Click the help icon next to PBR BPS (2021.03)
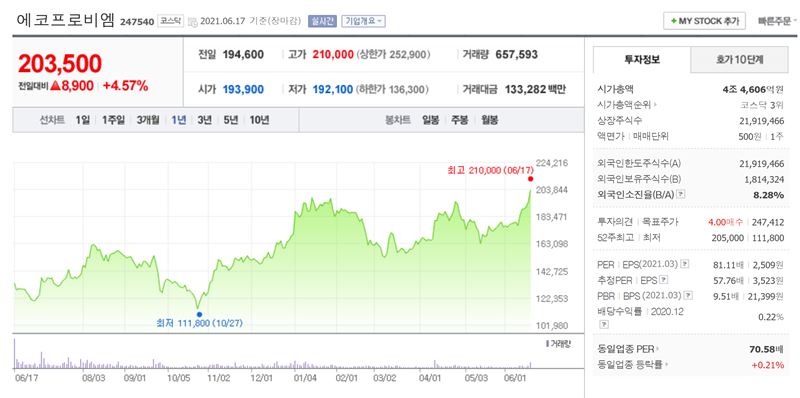The width and height of the screenshot is (800, 398). (688, 295)
